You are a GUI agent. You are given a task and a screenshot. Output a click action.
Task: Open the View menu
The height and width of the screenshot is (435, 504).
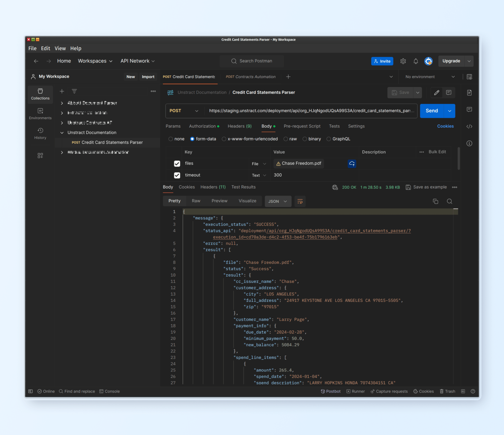60,48
